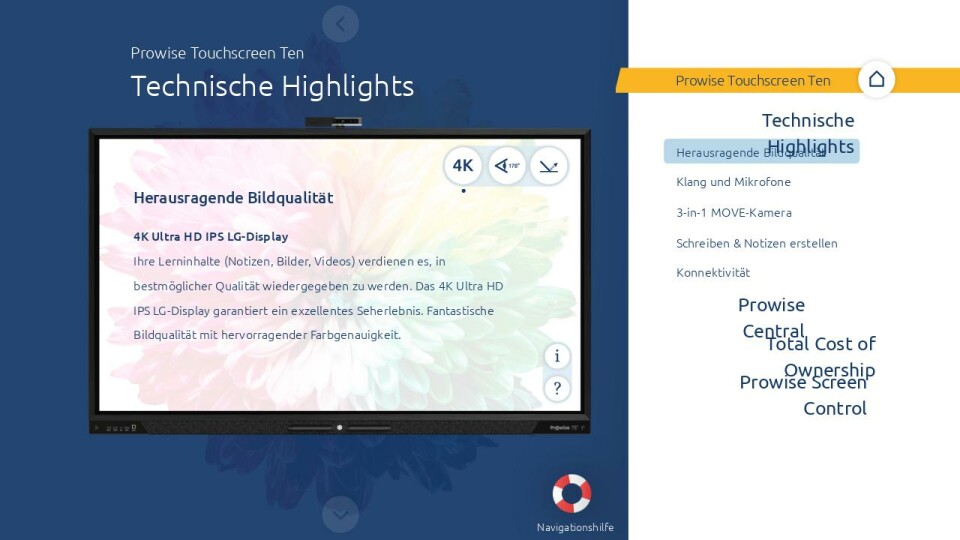Open Klang und Mikrofone section
960x540 pixels.
click(x=733, y=182)
